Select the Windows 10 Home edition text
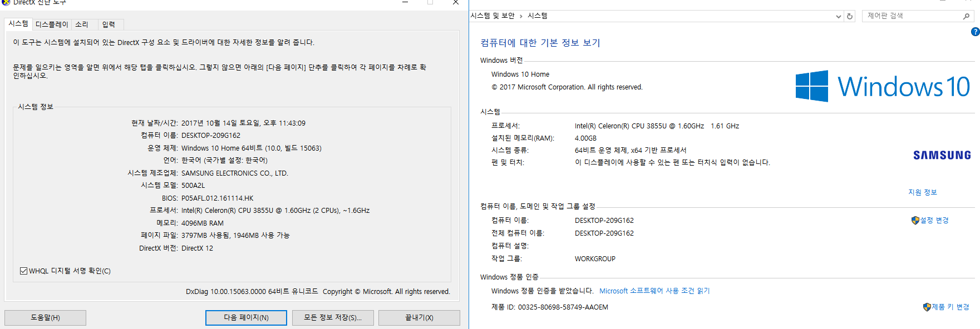This screenshot has width=980, height=329. pyautogui.click(x=520, y=74)
